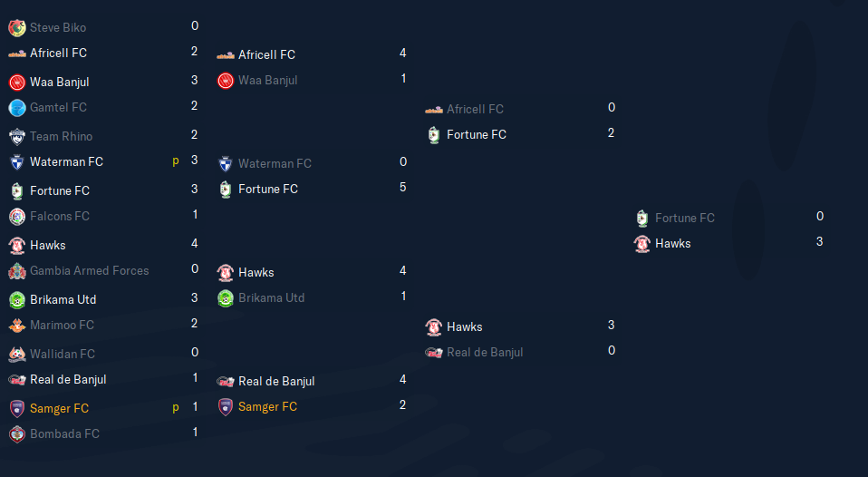Select the Gambia Armed Forces name
The height and width of the screenshot is (477, 868).
(x=89, y=271)
